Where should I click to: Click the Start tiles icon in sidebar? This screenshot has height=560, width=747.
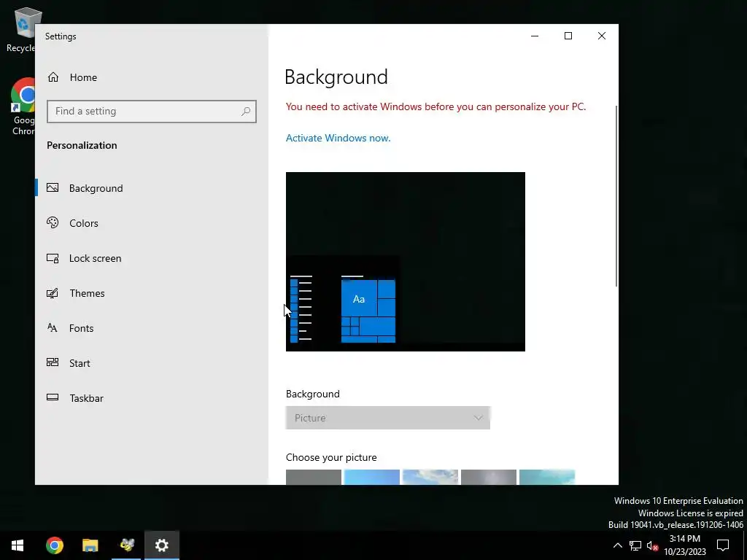(x=53, y=362)
